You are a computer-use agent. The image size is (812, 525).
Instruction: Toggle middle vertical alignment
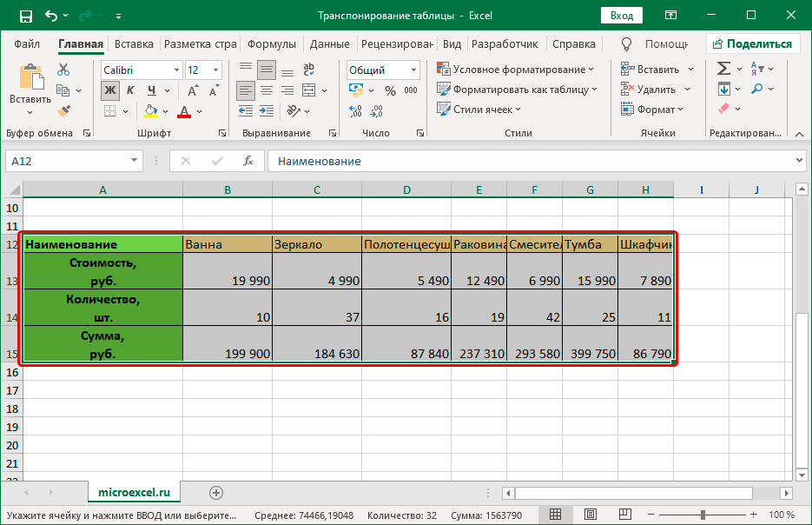pos(267,70)
